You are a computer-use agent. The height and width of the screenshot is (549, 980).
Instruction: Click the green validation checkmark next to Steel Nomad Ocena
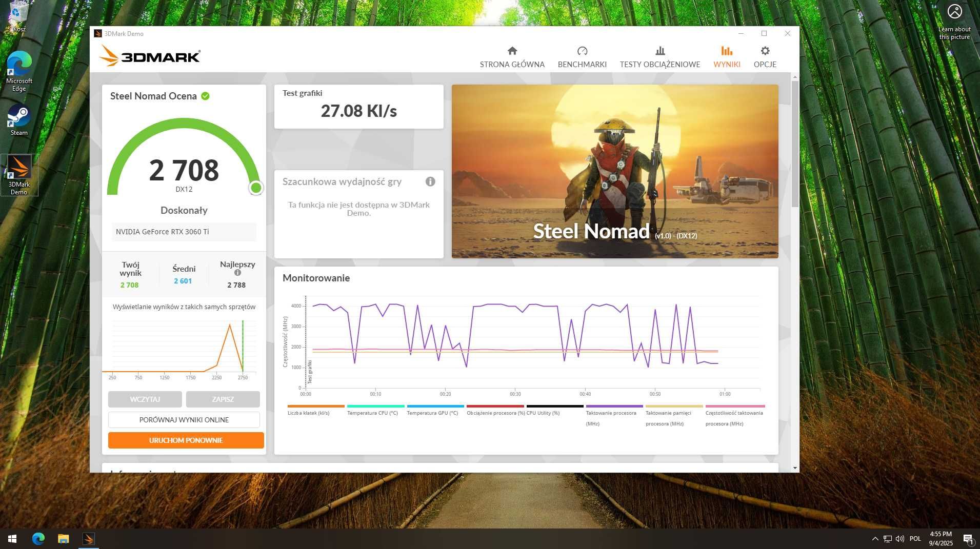click(x=205, y=96)
